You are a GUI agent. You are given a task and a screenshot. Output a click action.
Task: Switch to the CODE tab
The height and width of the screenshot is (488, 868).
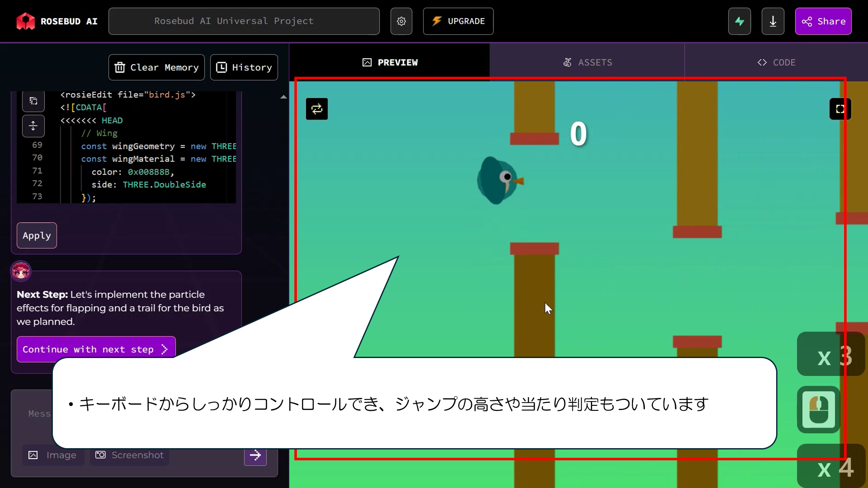(x=776, y=62)
